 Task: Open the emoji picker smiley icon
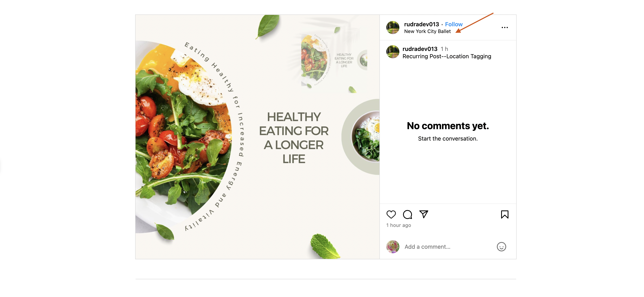[x=501, y=247]
